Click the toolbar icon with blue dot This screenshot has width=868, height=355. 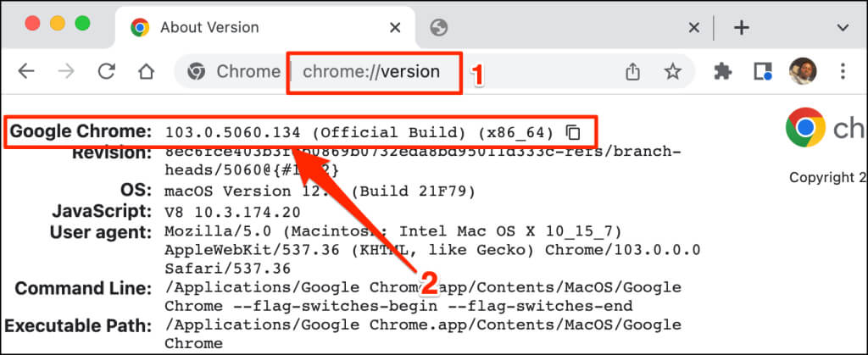[x=762, y=72]
